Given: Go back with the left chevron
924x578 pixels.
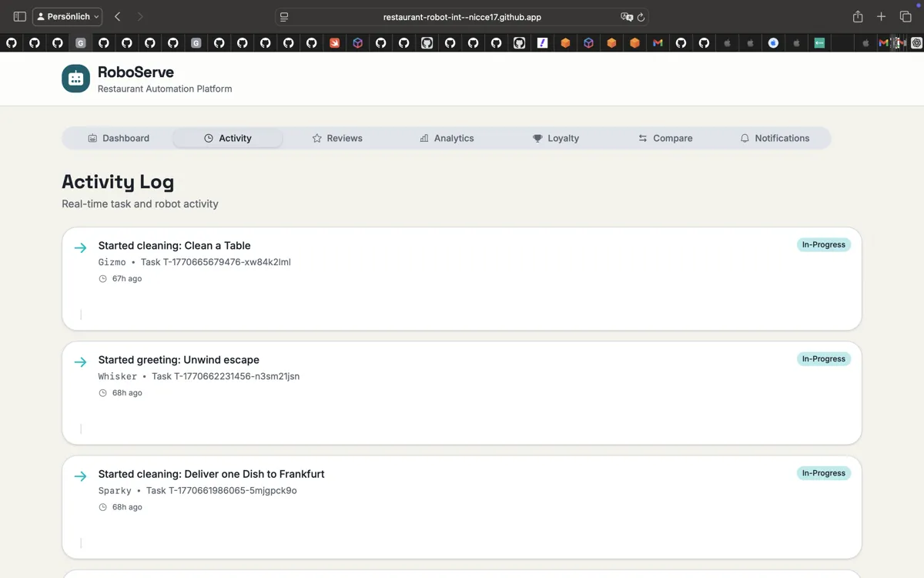Looking at the screenshot, I should tap(118, 17).
